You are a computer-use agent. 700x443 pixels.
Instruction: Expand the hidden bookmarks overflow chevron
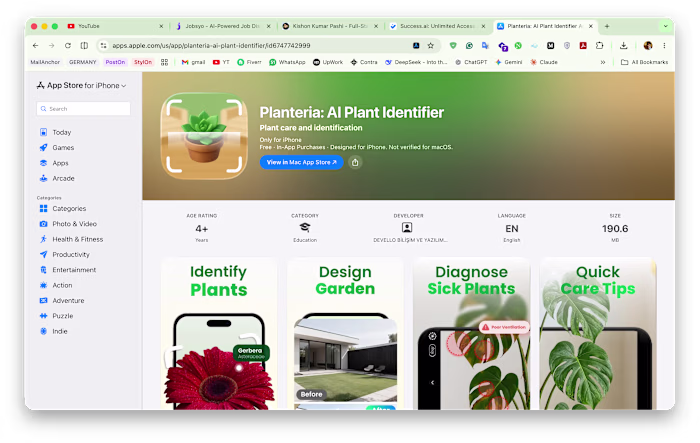(603, 62)
